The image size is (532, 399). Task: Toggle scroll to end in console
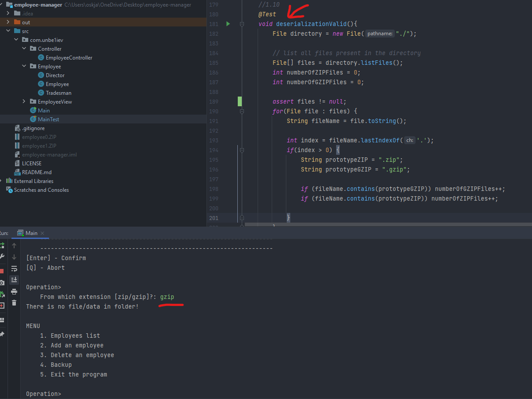tap(14, 280)
